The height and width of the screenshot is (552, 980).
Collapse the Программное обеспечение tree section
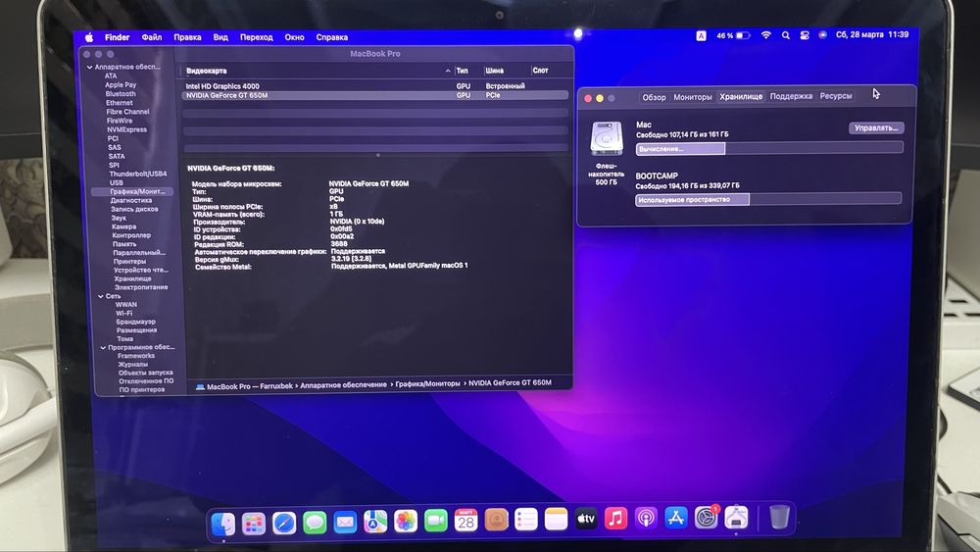103,348
